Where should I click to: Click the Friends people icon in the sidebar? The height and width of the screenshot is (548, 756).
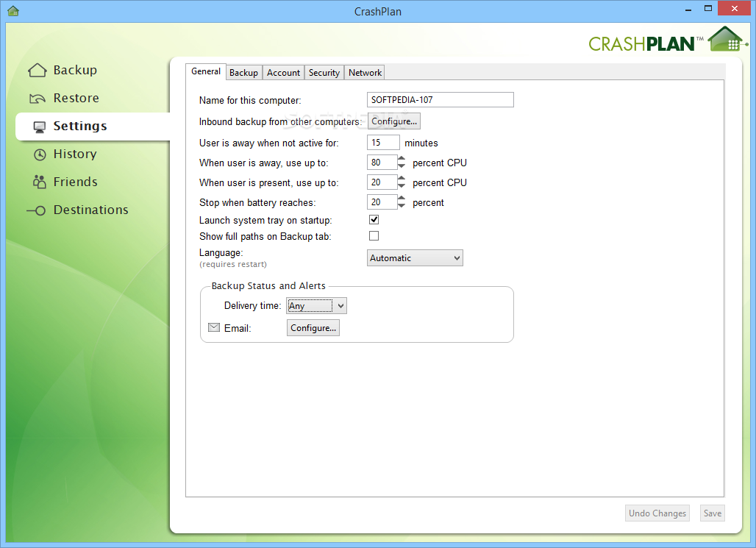(39, 182)
